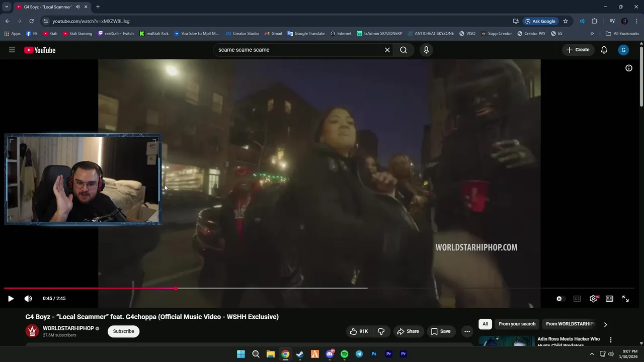This screenshot has height=362, width=644.
Task: Toggle the autoplay switch
Action: pyautogui.click(x=559, y=299)
